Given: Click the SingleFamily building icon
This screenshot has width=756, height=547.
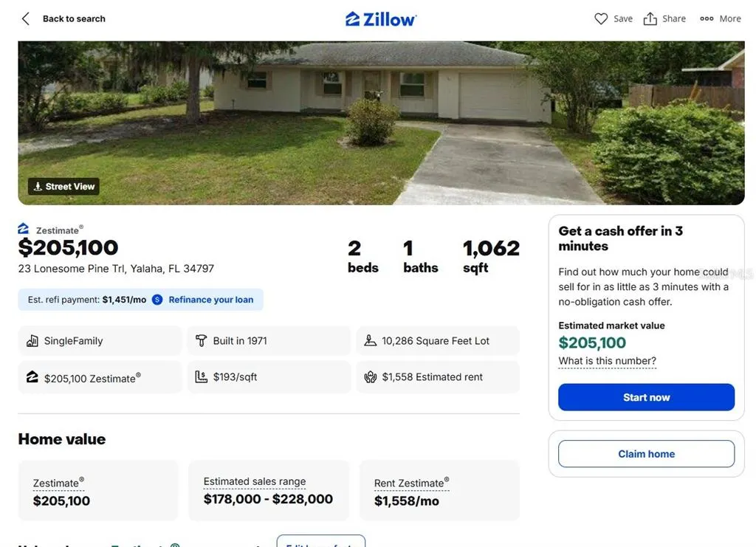Looking at the screenshot, I should click(32, 341).
